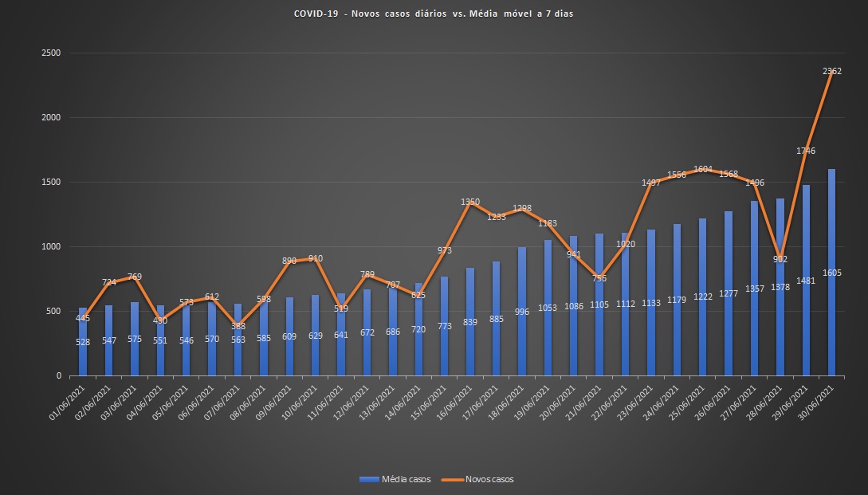Click the 1350 line data label
Image resolution: width=868 pixels, height=495 pixels.
pyautogui.click(x=470, y=202)
